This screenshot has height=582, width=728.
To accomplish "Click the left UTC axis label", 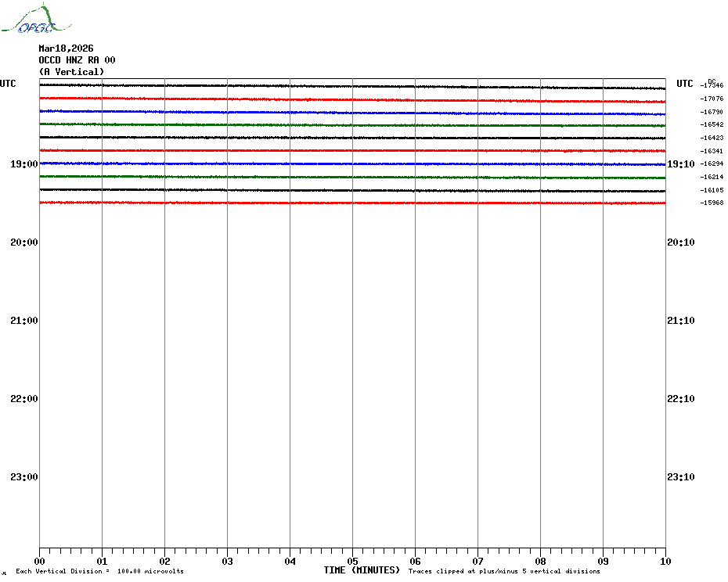I will (x=8, y=84).
